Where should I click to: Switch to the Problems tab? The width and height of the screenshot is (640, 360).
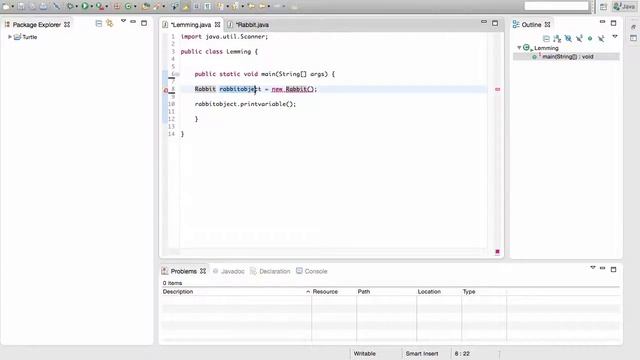point(184,271)
